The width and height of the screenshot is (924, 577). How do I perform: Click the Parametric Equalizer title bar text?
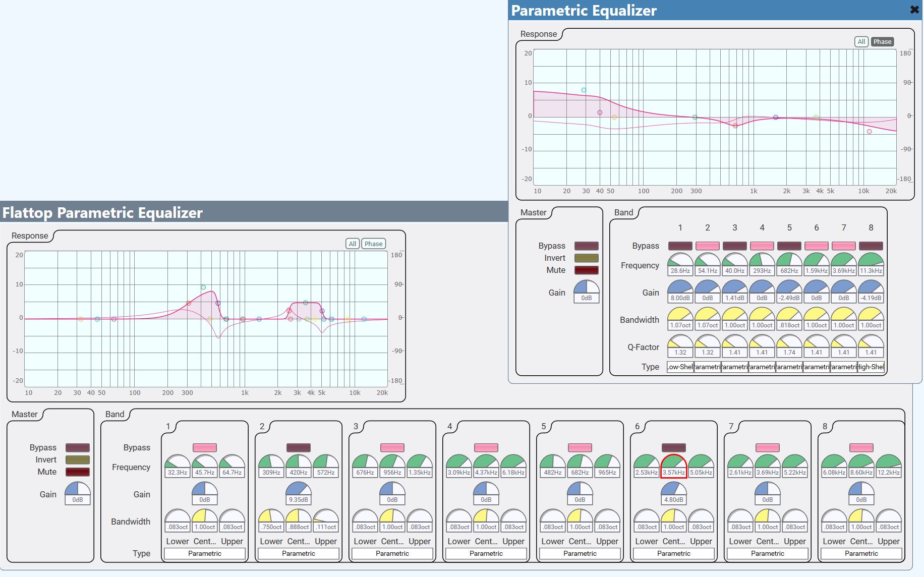tap(584, 11)
